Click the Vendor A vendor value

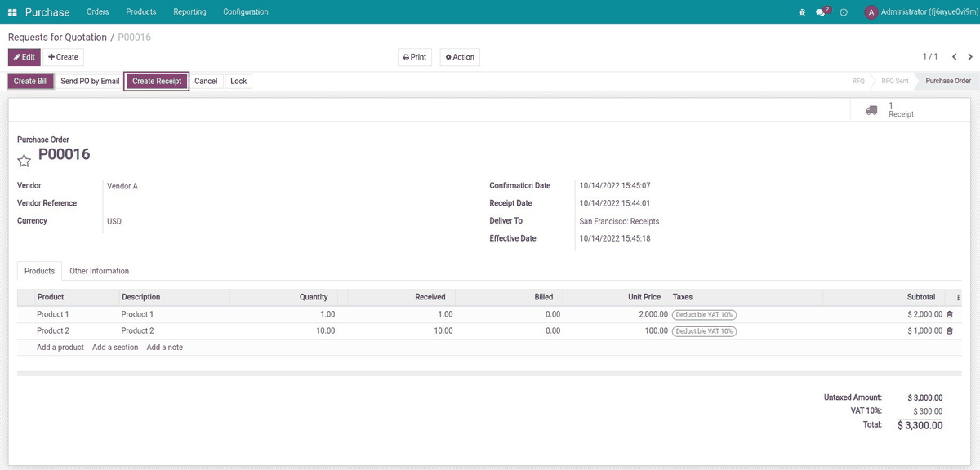pos(122,186)
